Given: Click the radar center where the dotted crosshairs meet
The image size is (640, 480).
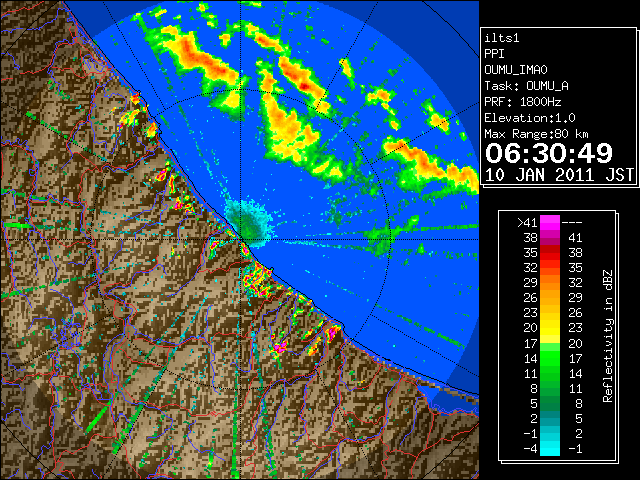Looking at the screenshot, I should pyautogui.click(x=240, y=239).
